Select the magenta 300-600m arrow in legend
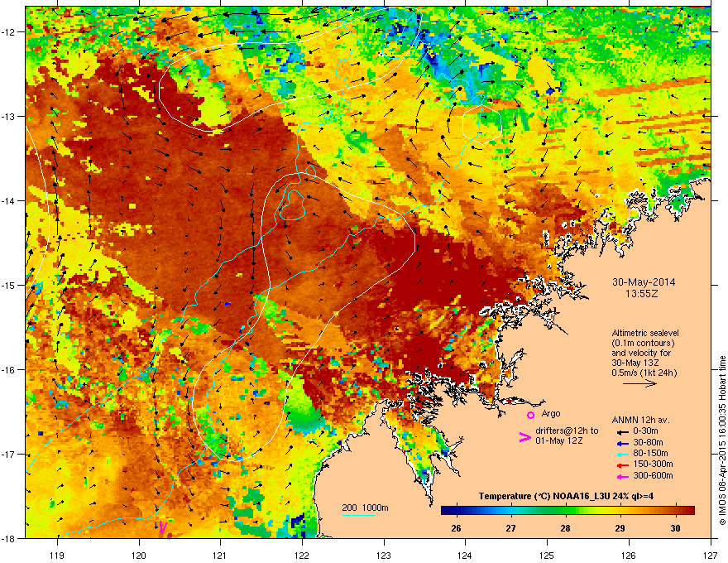The image size is (728, 563). point(623,477)
